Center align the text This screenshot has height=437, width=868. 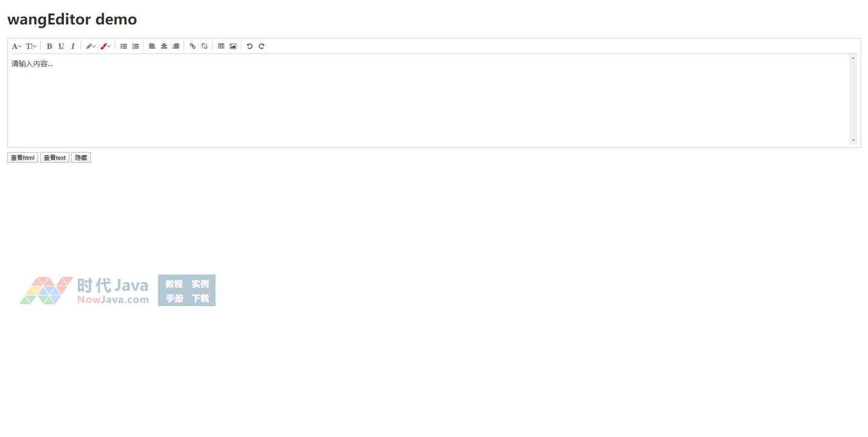pyautogui.click(x=164, y=46)
